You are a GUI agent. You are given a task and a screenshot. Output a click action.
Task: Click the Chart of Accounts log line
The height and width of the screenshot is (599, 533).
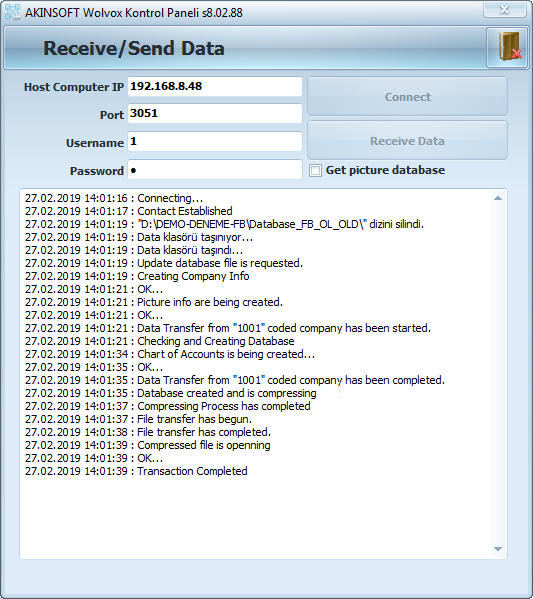pyautogui.click(x=170, y=354)
